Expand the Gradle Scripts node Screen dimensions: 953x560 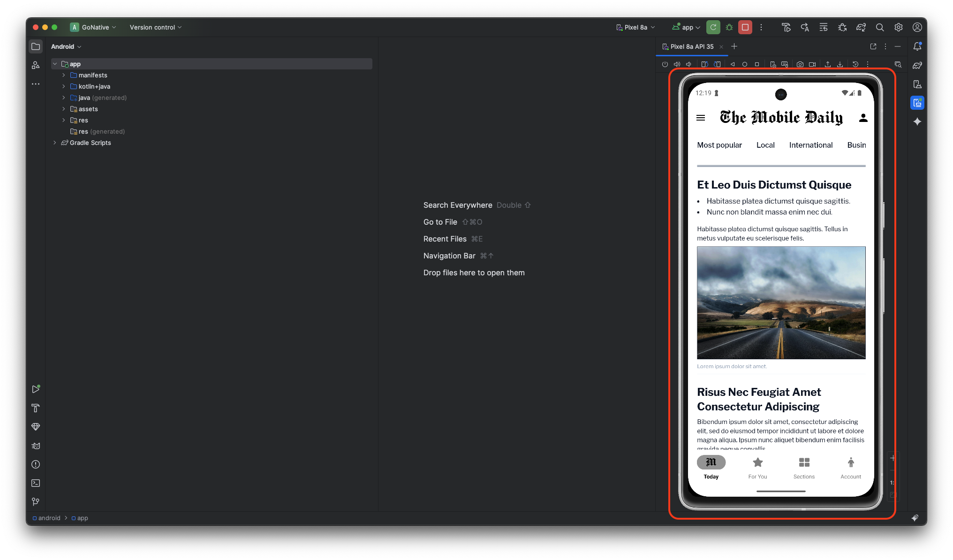coord(55,143)
